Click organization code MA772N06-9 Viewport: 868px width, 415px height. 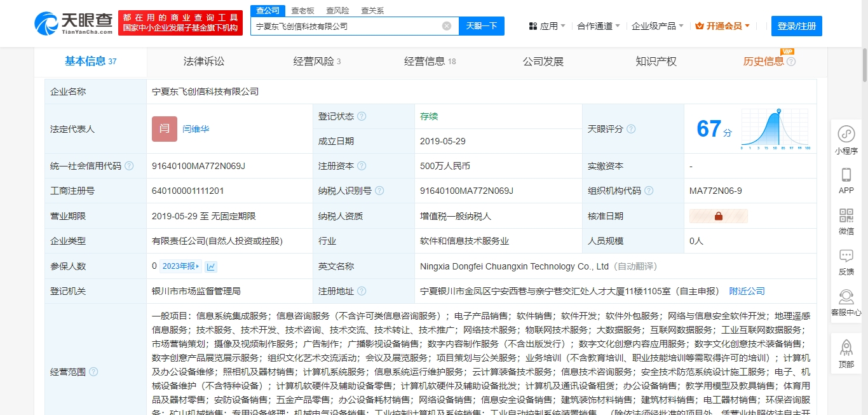click(715, 191)
